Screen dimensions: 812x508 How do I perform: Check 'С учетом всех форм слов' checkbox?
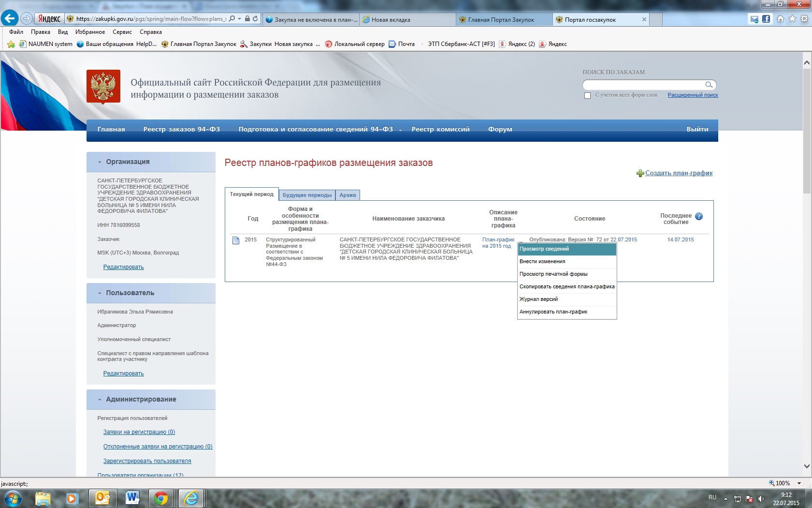pyautogui.click(x=587, y=95)
